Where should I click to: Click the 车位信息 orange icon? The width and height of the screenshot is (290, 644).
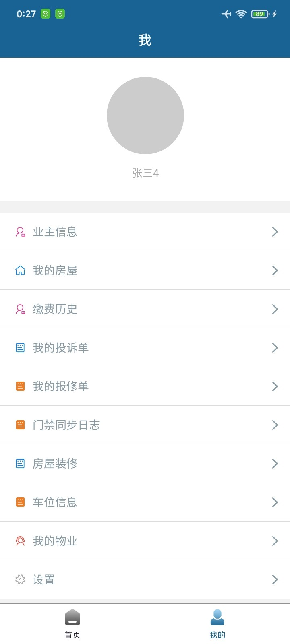coord(20,502)
